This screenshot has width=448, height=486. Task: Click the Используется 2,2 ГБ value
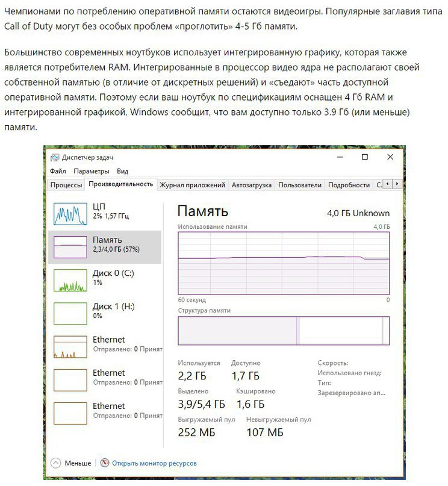click(192, 376)
